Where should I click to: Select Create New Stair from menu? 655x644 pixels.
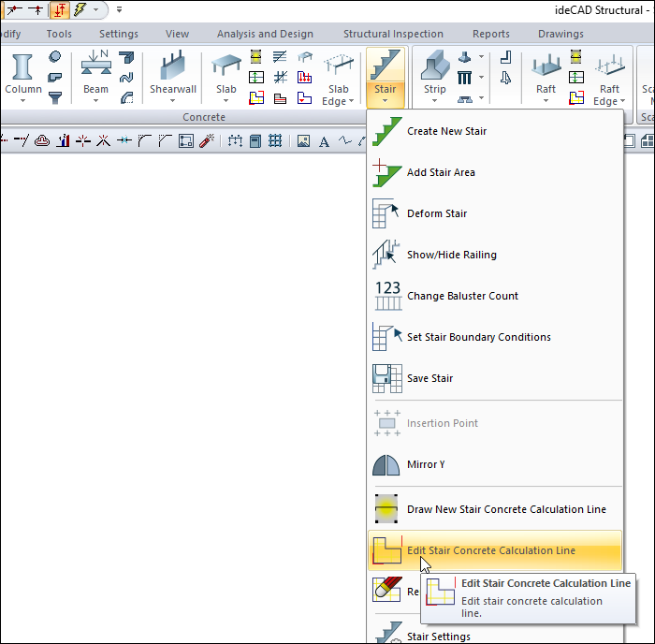click(446, 131)
